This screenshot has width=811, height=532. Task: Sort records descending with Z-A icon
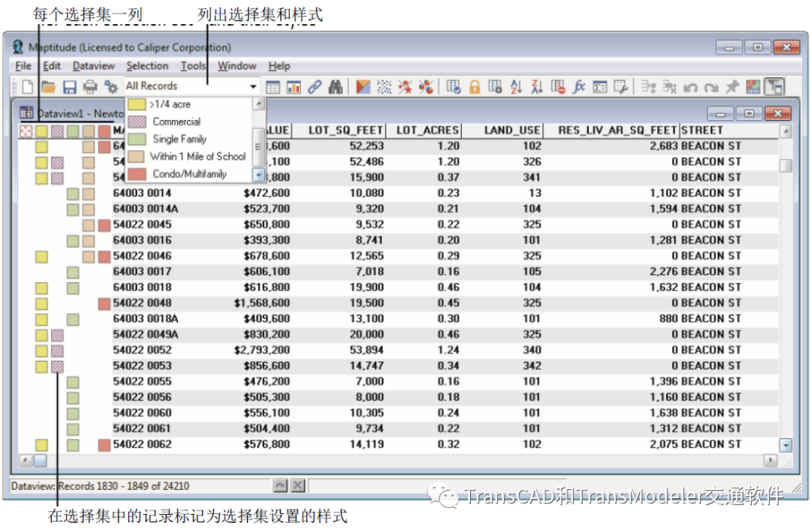point(537,86)
